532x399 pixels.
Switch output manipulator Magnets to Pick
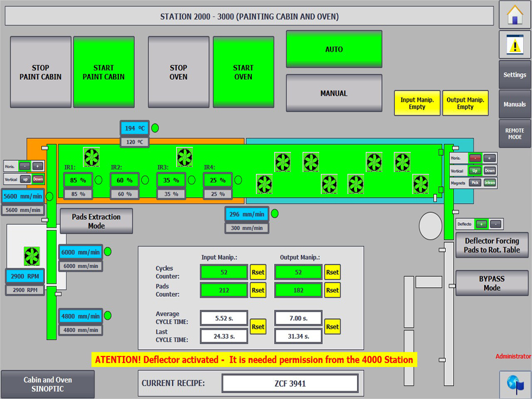pos(475,183)
